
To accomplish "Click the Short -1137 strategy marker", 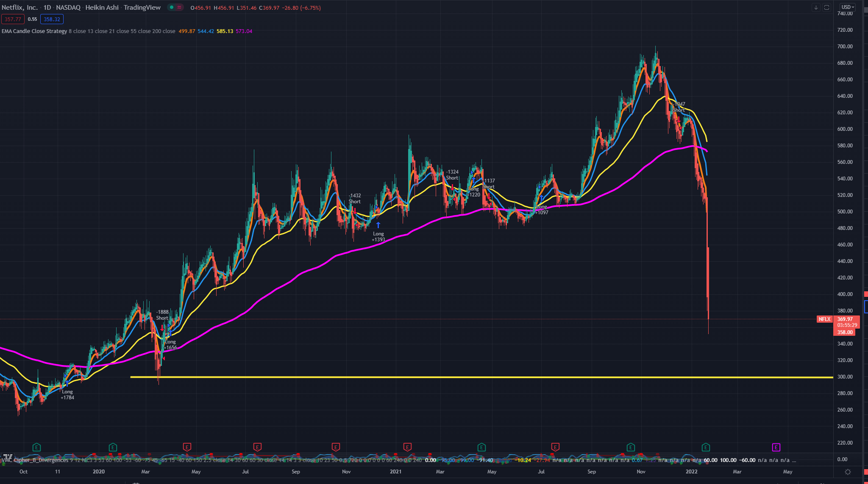I will click(489, 184).
